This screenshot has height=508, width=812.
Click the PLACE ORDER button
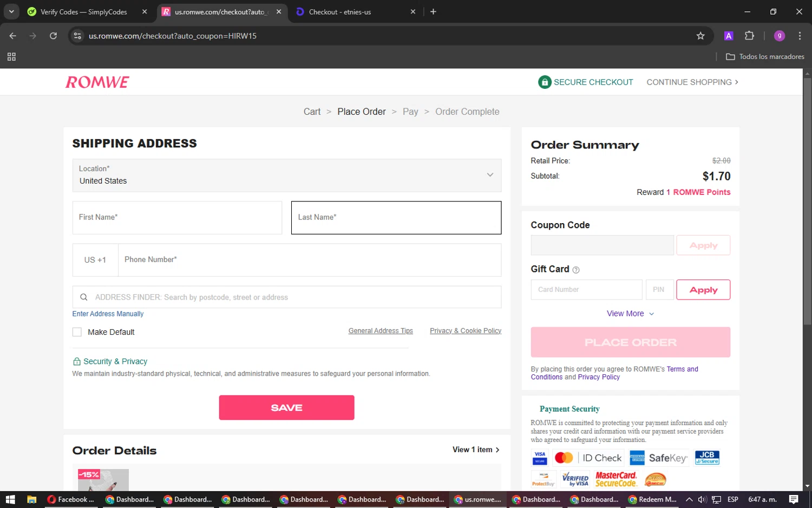coord(630,342)
